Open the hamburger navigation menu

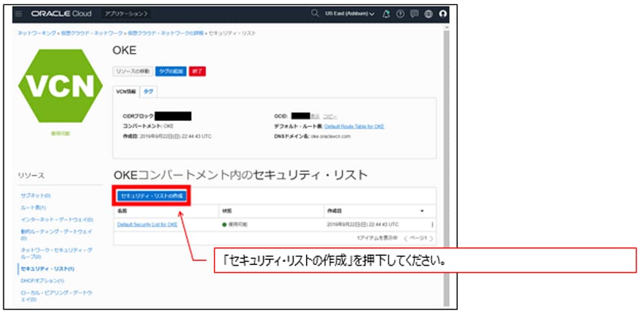pyautogui.click(x=19, y=14)
